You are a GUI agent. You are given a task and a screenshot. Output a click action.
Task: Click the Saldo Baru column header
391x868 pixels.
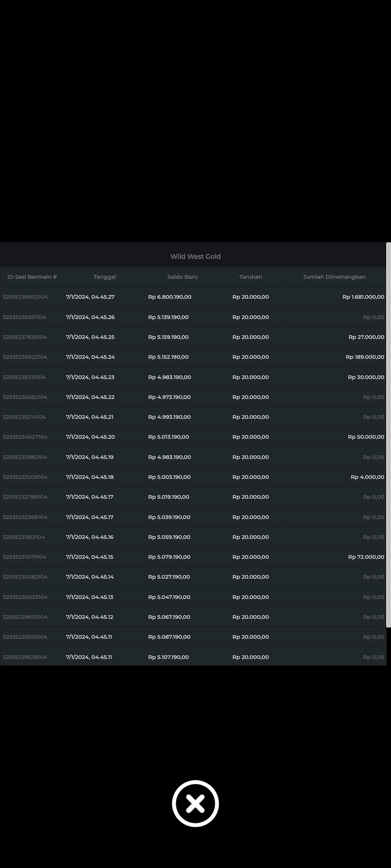click(x=182, y=277)
